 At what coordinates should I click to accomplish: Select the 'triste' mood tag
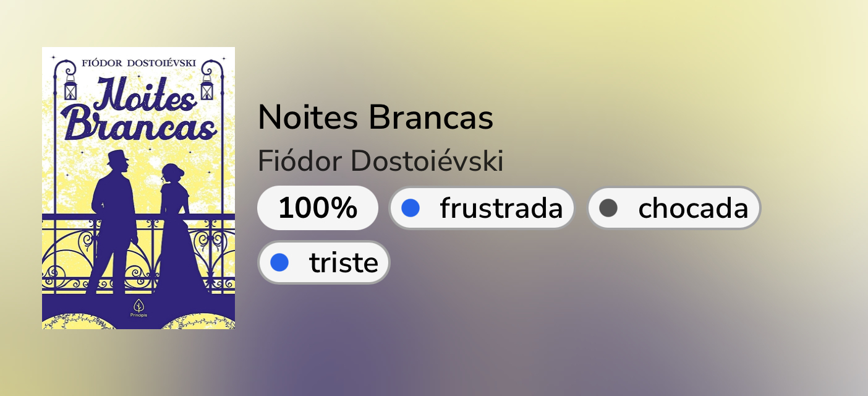[324, 263]
